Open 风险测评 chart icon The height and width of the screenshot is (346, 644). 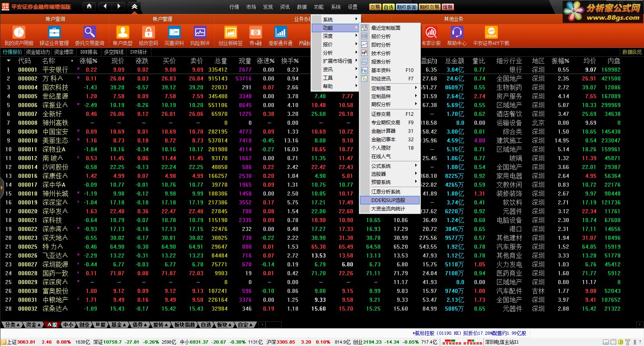(x=200, y=32)
